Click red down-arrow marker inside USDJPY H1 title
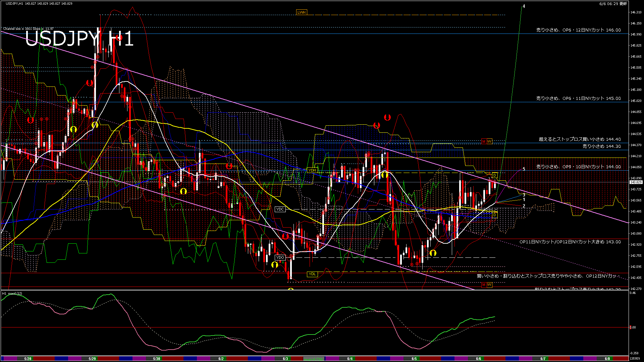The height and width of the screenshot is (362, 644). [x=119, y=38]
